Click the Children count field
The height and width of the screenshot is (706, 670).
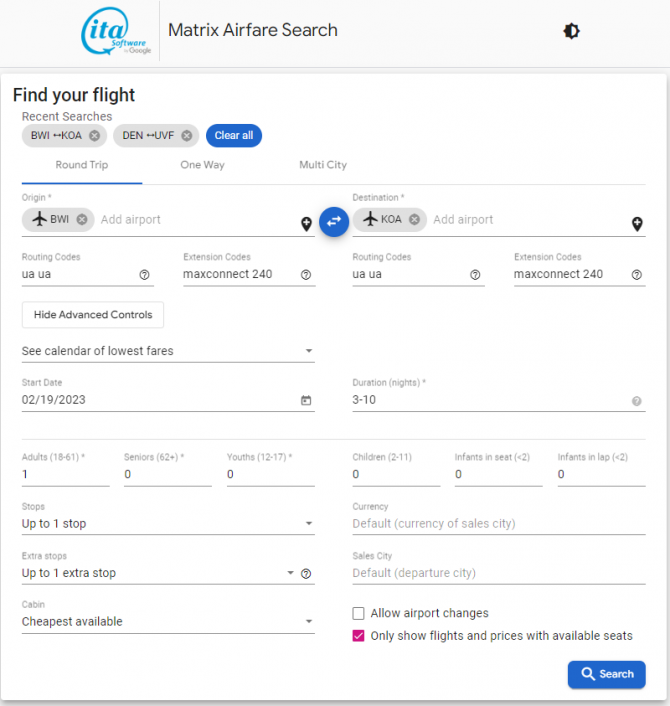click(396, 475)
